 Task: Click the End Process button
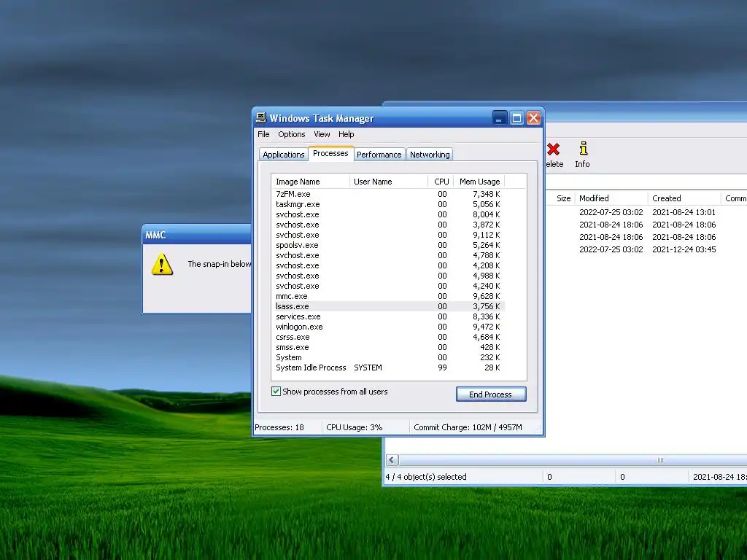pos(491,394)
